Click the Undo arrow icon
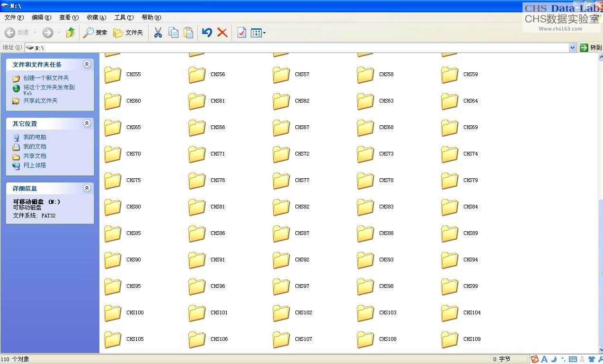Image resolution: width=603 pixels, height=364 pixels. click(207, 33)
